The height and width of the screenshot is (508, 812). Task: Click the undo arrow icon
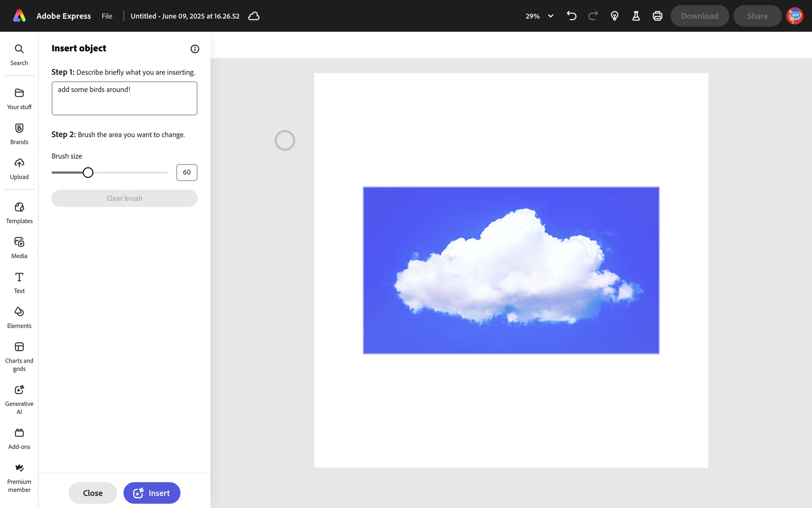tap(571, 16)
